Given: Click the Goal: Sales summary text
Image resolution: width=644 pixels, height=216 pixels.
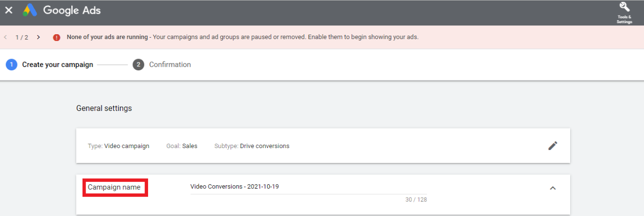Looking at the screenshot, I should point(182,146).
